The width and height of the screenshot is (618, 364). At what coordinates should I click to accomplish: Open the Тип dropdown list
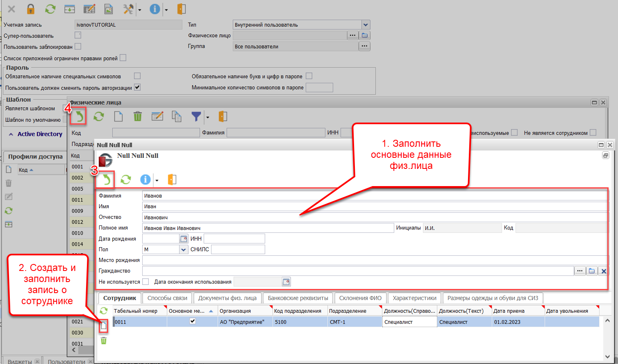tap(366, 25)
